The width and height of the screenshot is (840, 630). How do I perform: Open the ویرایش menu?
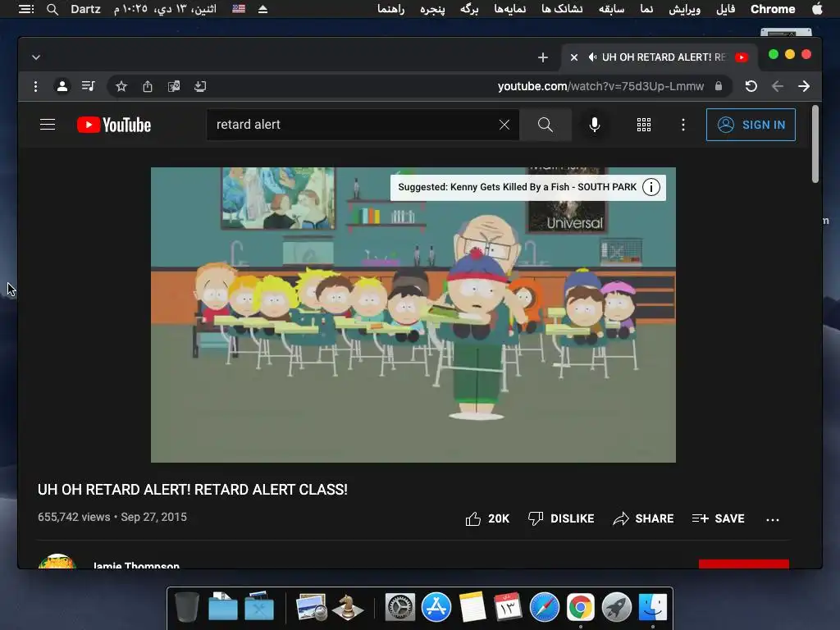[x=684, y=9]
